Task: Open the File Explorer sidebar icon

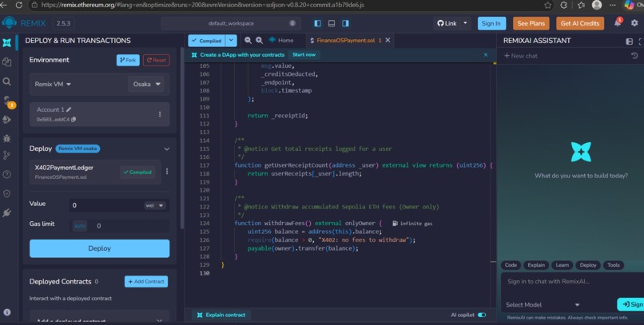Action: tap(7, 61)
